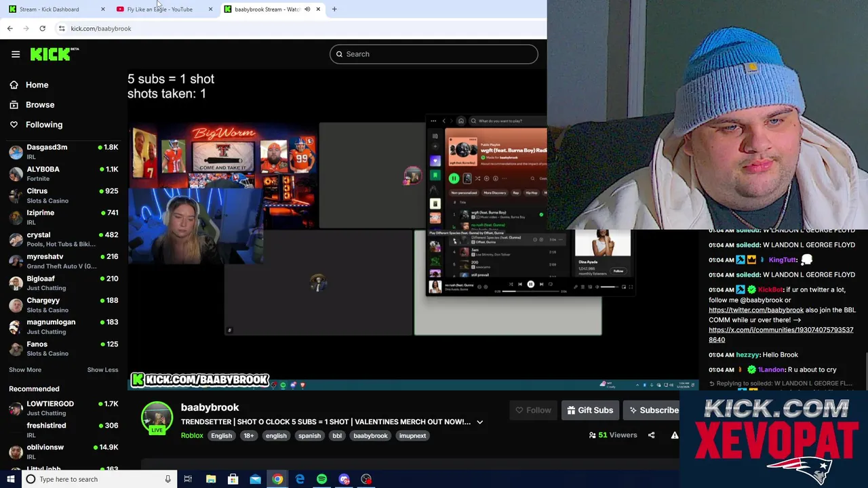Select the bbl tag
868x488 pixels.
(x=337, y=436)
